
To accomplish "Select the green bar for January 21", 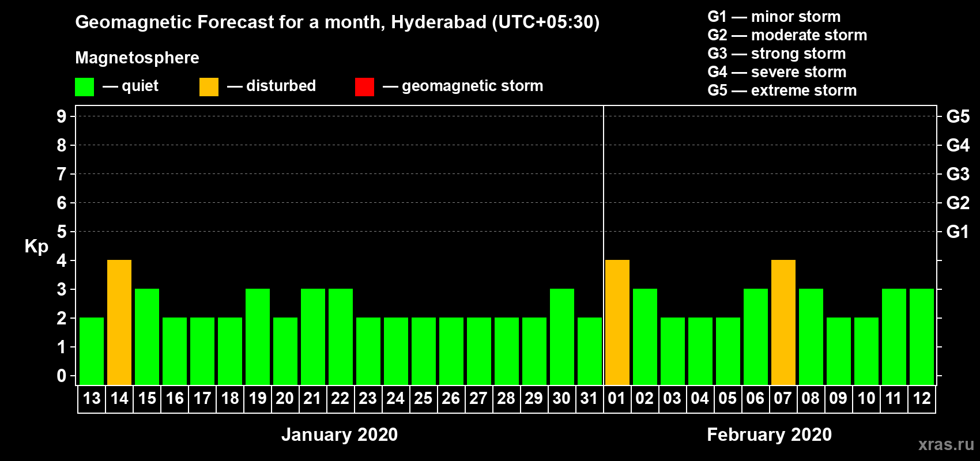I will click(x=313, y=337).
